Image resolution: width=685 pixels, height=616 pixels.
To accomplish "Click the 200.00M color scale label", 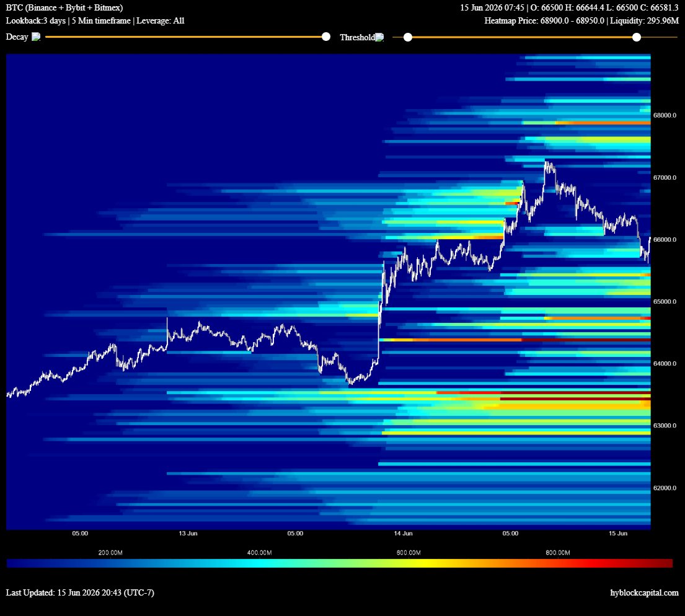I will coord(110,553).
